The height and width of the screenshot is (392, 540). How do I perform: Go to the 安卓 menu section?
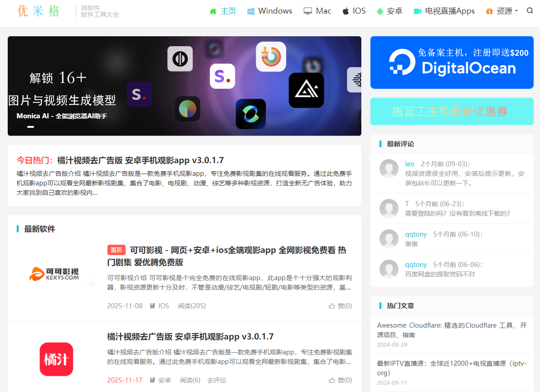pyautogui.click(x=394, y=11)
